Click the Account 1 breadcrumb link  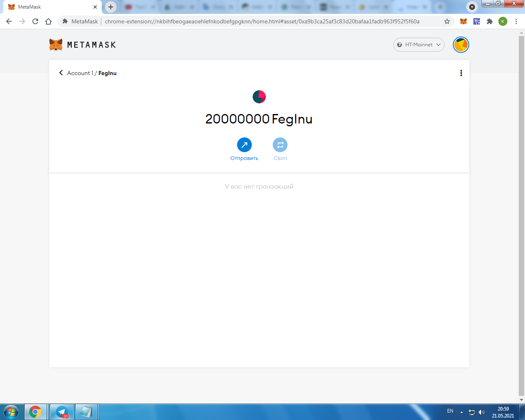point(80,73)
